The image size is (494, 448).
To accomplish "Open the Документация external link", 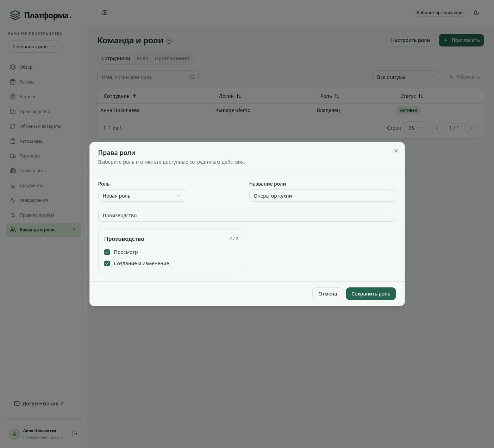I will click(39, 404).
